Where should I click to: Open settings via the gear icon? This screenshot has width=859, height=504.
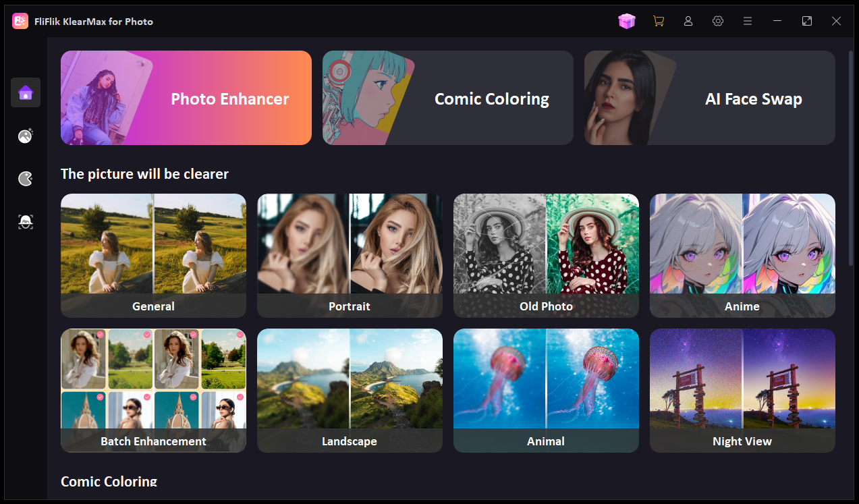click(x=718, y=21)
